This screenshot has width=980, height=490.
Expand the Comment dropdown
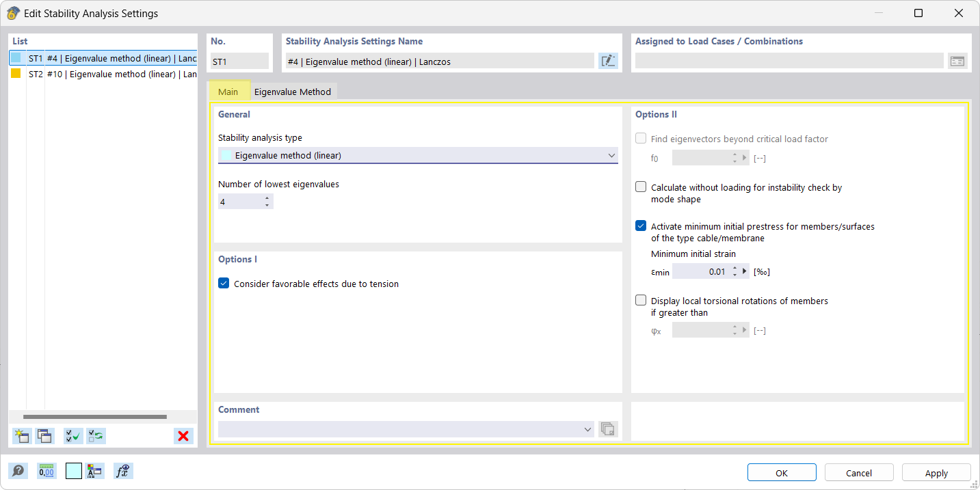(588, 429)
